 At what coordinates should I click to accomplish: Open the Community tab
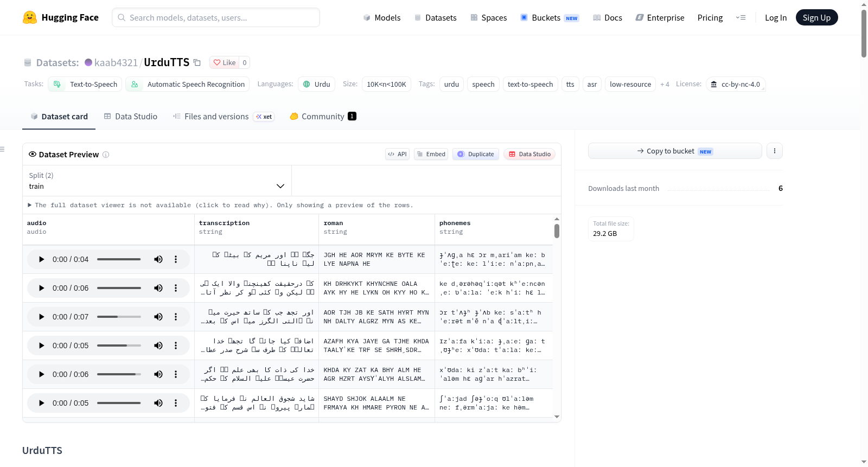323,117
